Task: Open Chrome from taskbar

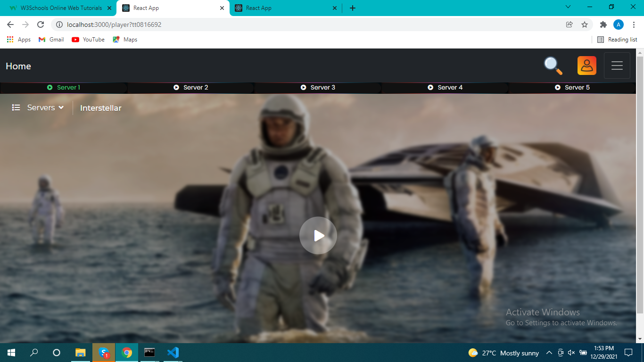Action: click(x=127, y=353)
